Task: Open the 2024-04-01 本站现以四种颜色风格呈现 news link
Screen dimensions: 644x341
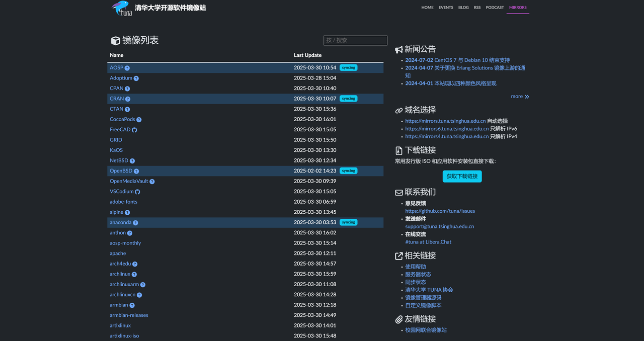Action: [x=451, y=83]
